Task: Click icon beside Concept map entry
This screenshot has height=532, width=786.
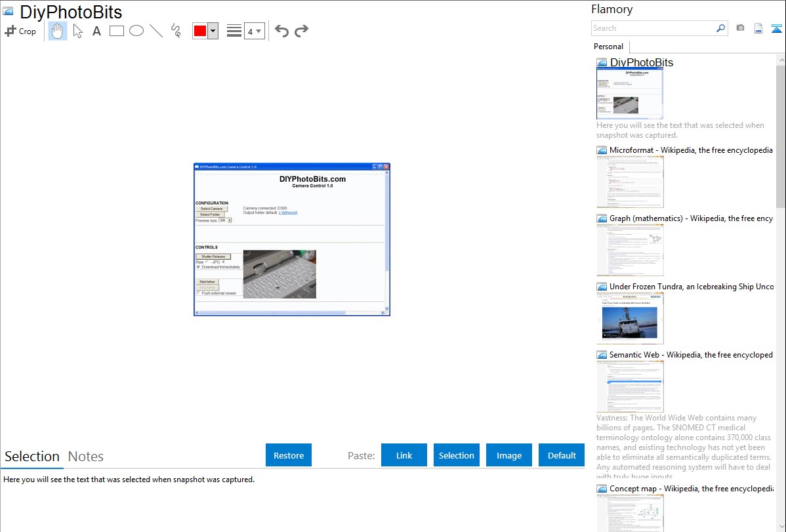Action: point(602,489)
